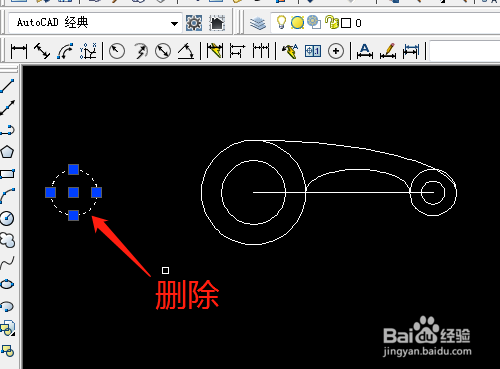Select the Angular dimension tool
Screen dimensions: 500x369
186,51
